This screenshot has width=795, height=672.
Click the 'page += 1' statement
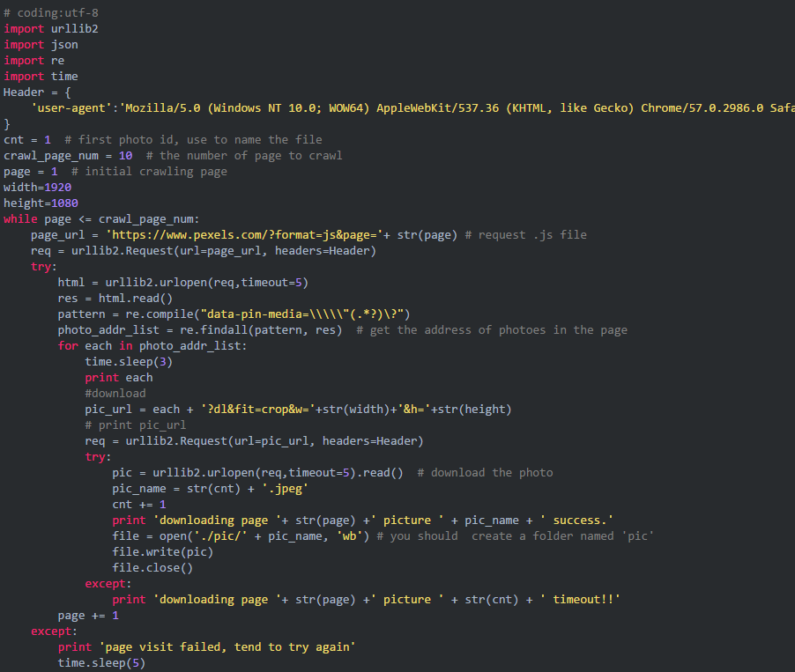pyautogui.click(x=88, y=616)
